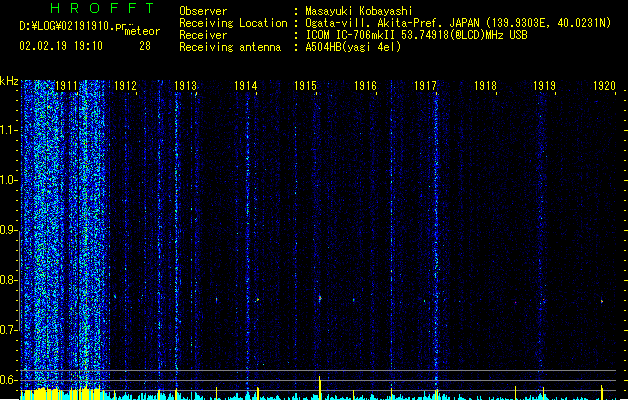
Task: Click the 0.6 kHz axis tick label
Action: pos(8,380)
